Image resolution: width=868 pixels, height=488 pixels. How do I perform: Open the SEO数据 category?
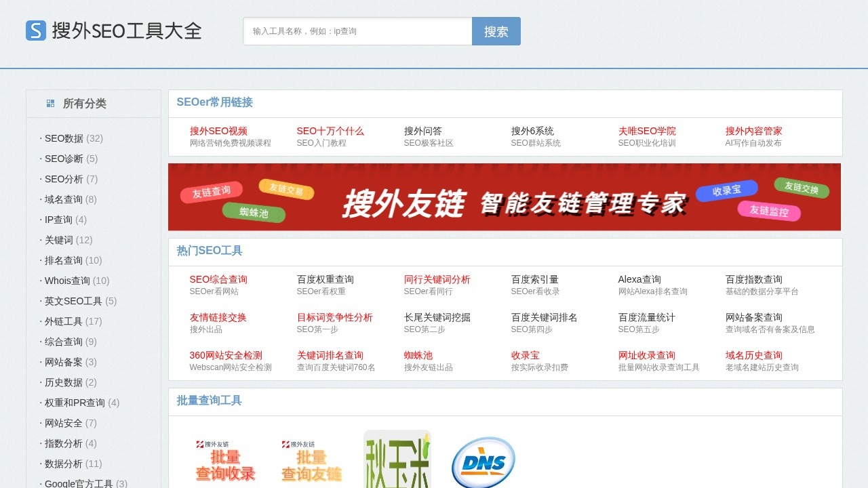(x=64, y=138)
